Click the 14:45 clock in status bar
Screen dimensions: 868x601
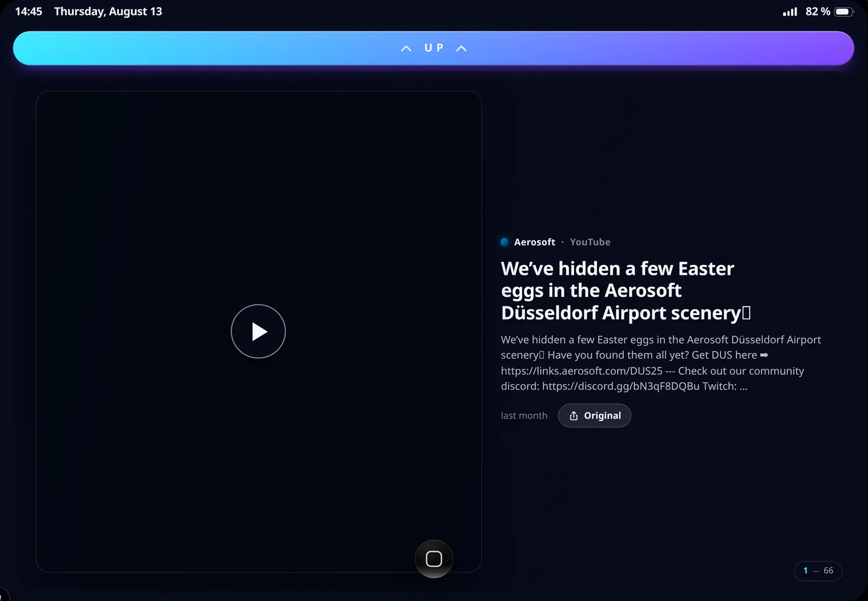click(29, 12)
